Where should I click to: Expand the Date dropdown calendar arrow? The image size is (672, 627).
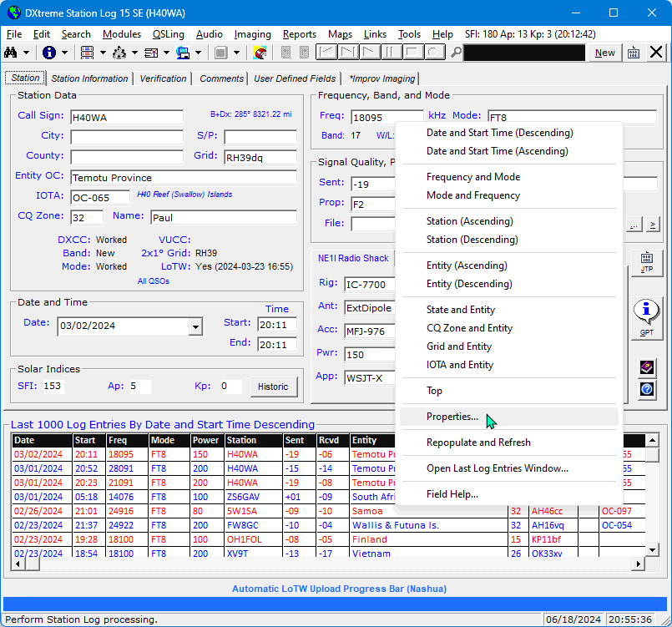pos(195,327)
